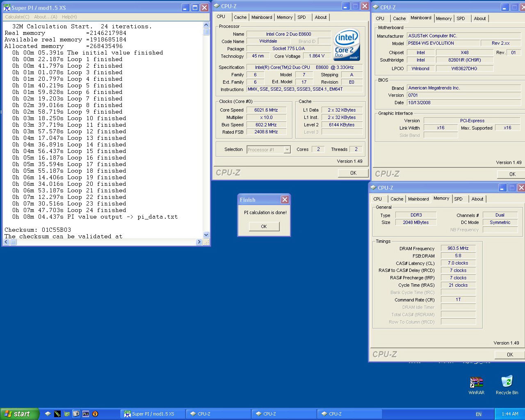Click the orange info quick launch icon
525x420 pixels.
coord(95,414)
